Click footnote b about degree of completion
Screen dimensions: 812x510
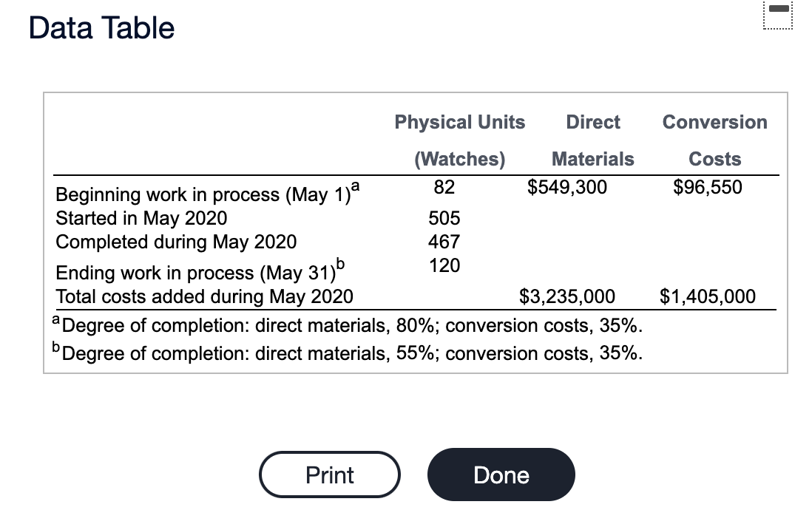coord(348,353)
